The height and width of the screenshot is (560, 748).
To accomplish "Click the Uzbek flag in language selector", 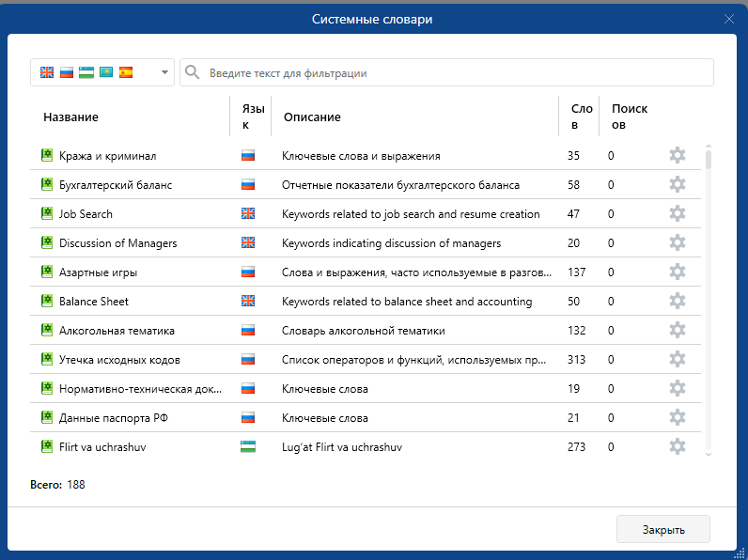I will point(86,72).
